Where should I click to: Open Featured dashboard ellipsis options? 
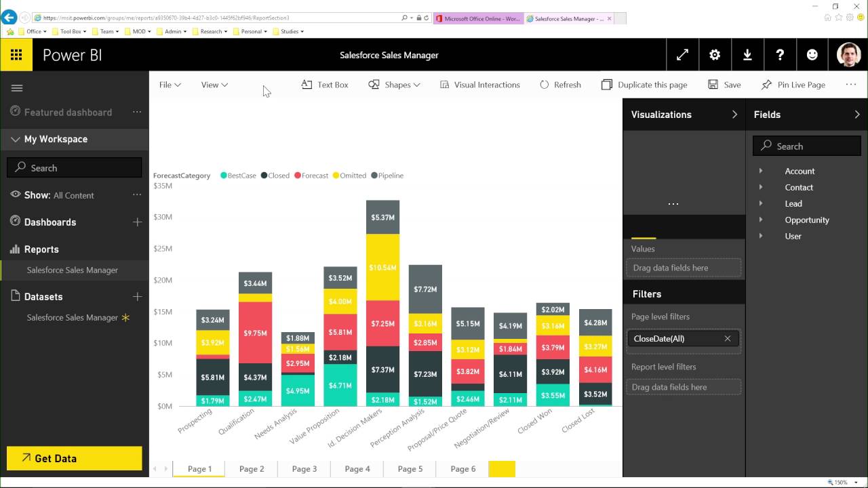pyautogui.click(x=137, y=112)
